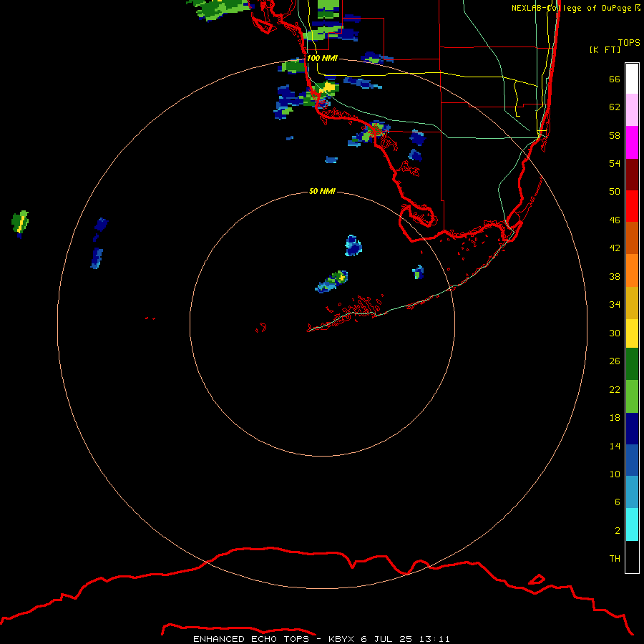The image size is (644, 644).
Task: Select the '30' legend value
Action: click(x=615, y=333)
